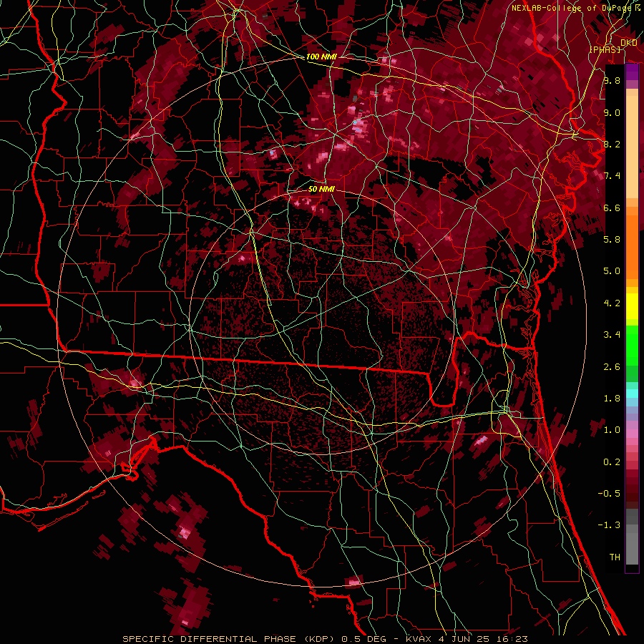Click the DKD label above the color scale
Image resolution: width=644 pixels, height=644 pixels.
pos(629,42)
